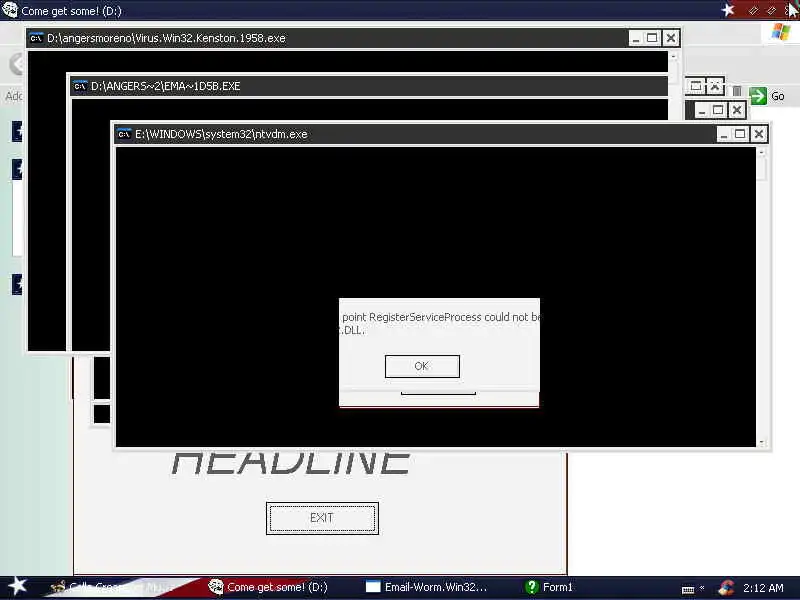Image resolution: width=800 pixels, height=600 pixels.
Task: Close the Virus.Win32.Kenston.1958.exe window
Action: [671, 38]
